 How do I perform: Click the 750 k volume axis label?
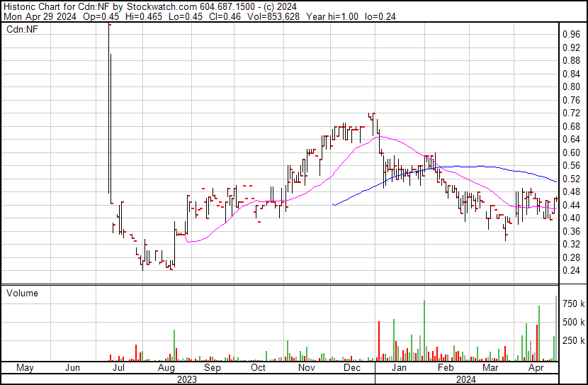click(x=574, y=303)
